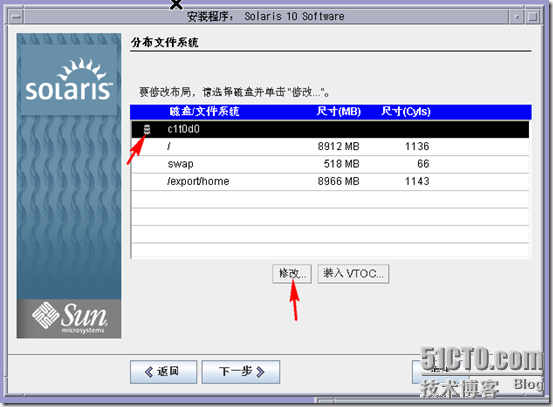Screen dimensions: 553x407
Task: Click the 尺寸(Cyls) column header
Action: (x=406, y=112)
